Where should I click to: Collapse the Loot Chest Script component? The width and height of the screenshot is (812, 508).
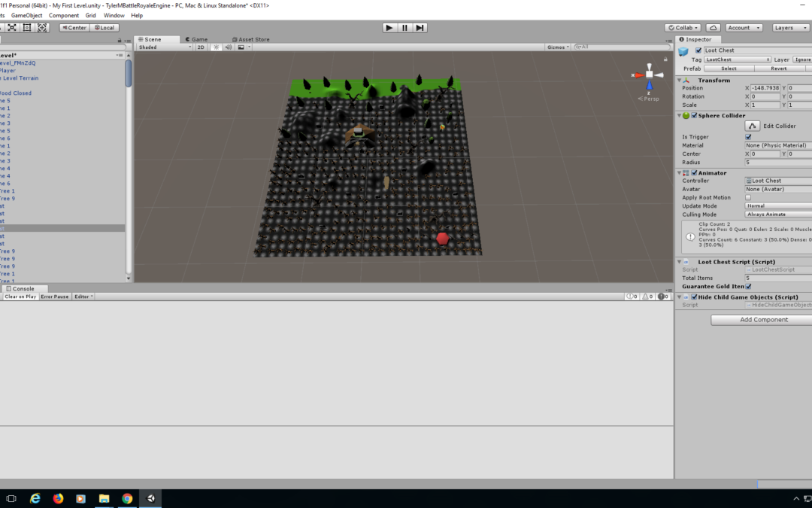pos(680,262)
